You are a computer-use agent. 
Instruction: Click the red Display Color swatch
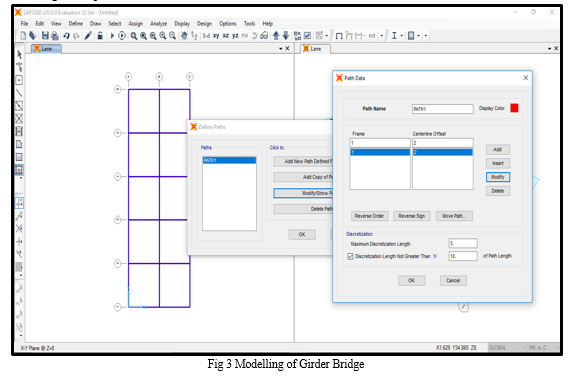pos(514,108)
